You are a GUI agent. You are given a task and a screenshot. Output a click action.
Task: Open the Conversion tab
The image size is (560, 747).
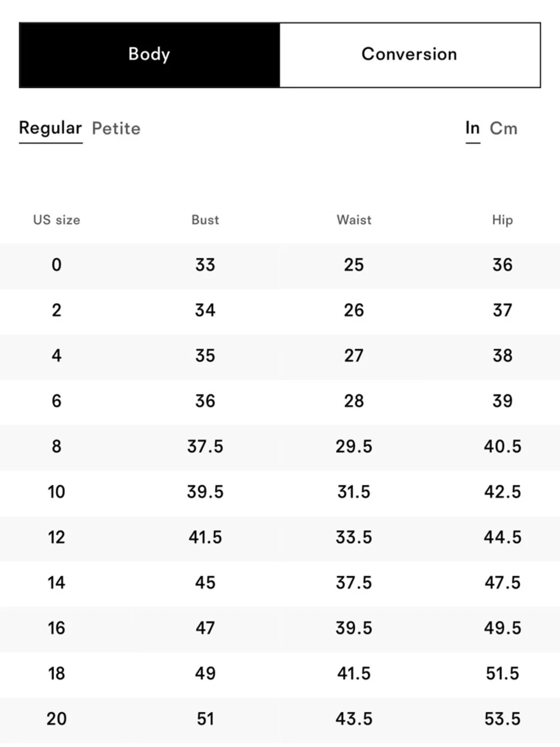[x=410, y=55]
